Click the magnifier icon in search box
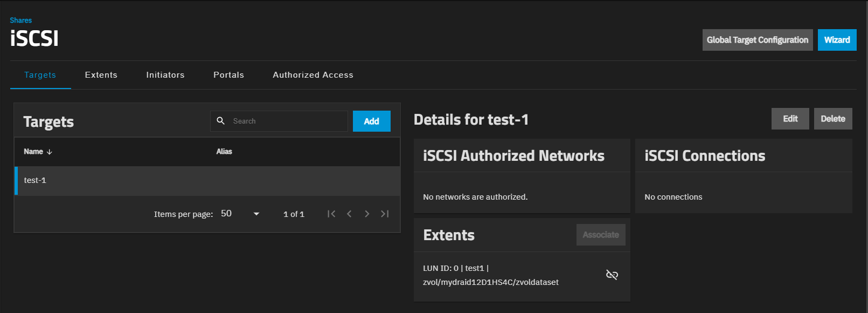The width and height of the screenshot is (868, 313). click(x=220, y=121)
